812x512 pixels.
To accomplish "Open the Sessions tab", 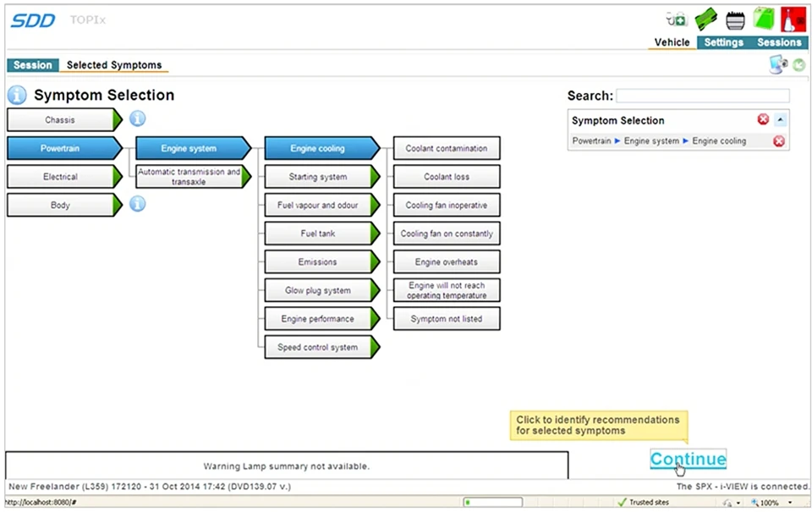I will click(779, 42).
